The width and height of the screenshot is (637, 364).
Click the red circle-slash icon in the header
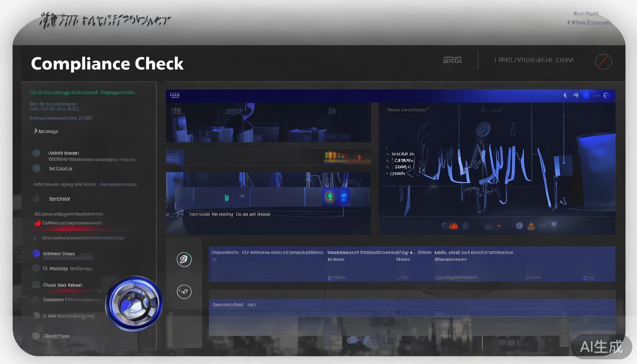point(603,62)
